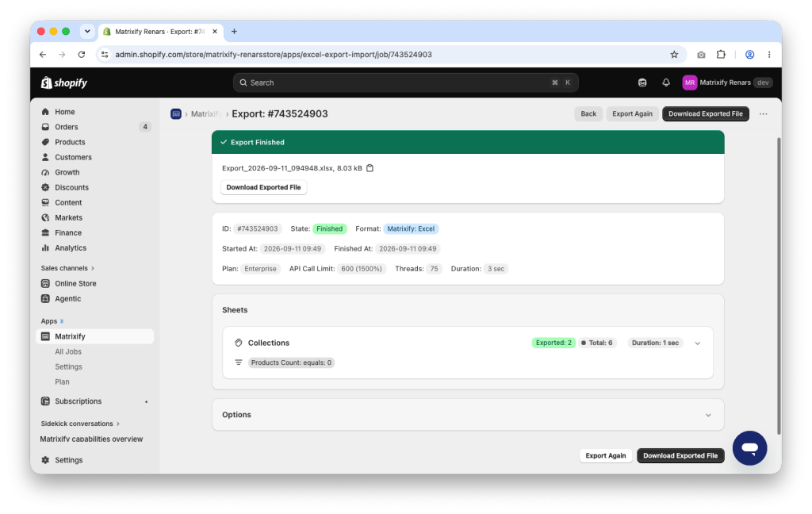The height and width of the screenshot is (514, 812).
Task: Open Matrixify Plan sub-item
Action: pyautogui.click(x=62, y=382)
